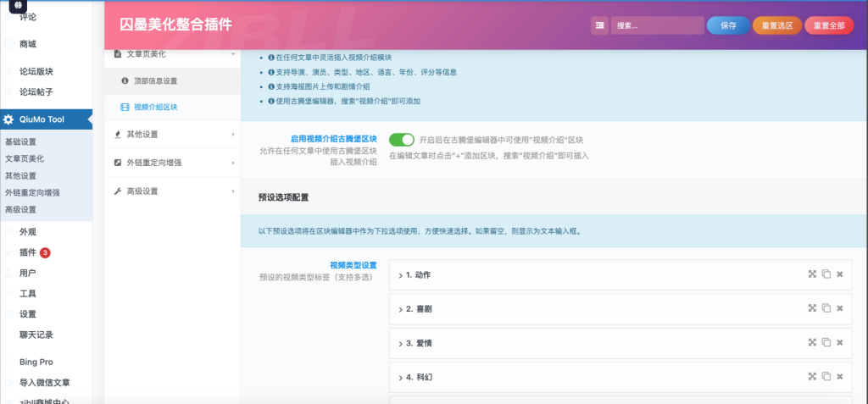Click the 保存 button

(728, 25)
